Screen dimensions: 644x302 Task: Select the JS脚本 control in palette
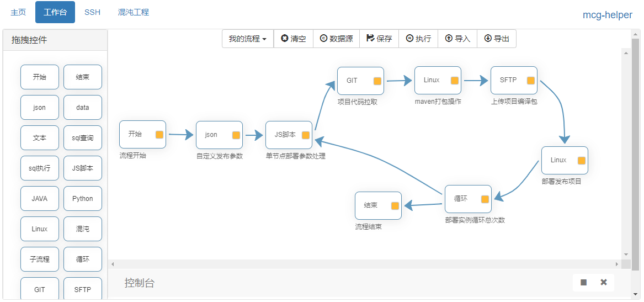83,168
